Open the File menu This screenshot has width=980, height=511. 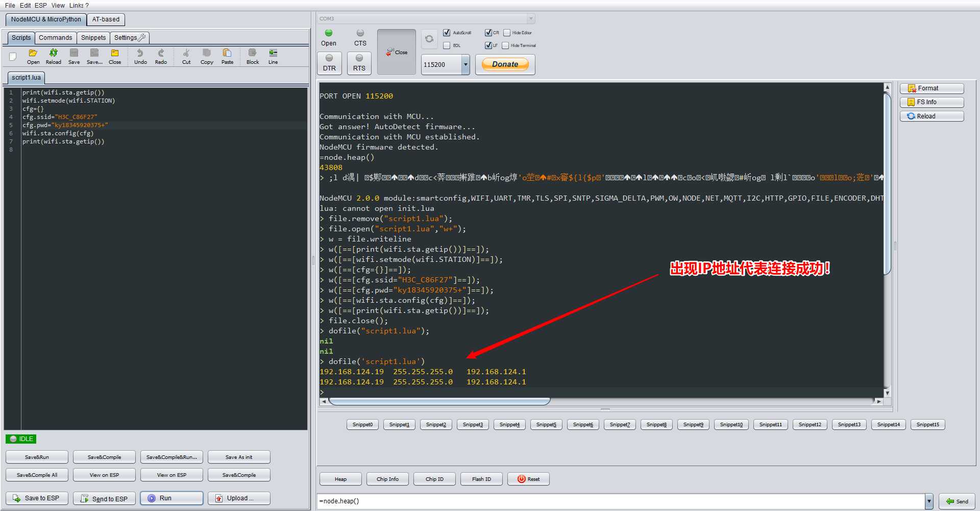tap(10, 6)
